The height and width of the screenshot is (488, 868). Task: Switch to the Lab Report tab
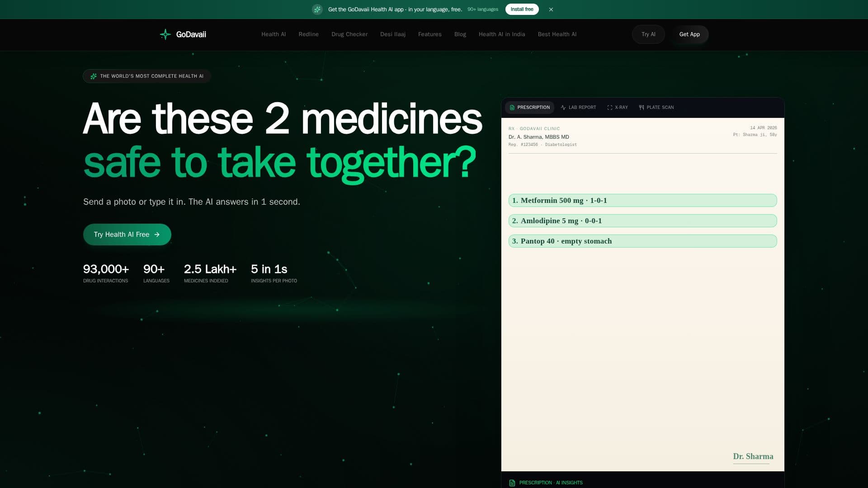pos(578,108)
